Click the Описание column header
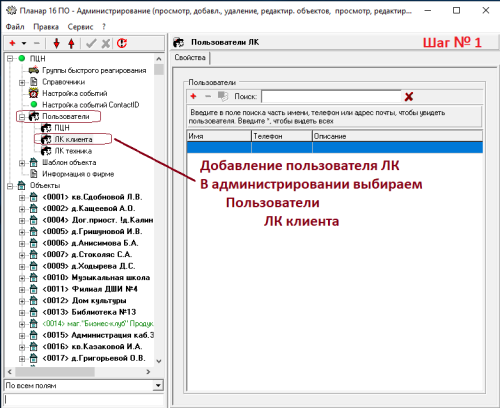500x408 pixels. coord(398,136)
